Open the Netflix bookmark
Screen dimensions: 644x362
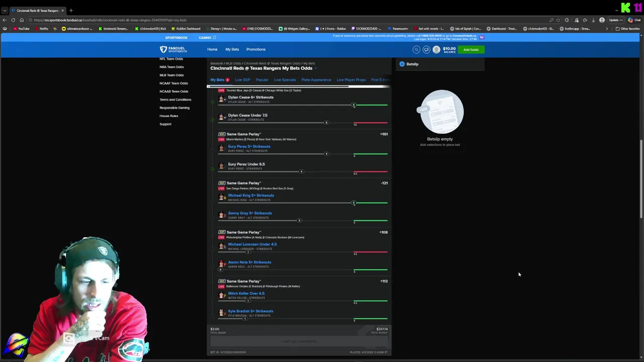(x=41, y=29)
